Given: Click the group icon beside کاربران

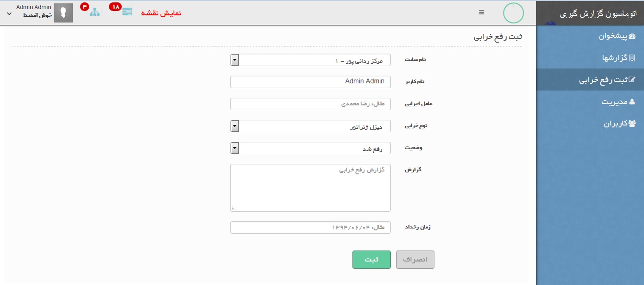Looking at the screenshot, I should [632, 124].
